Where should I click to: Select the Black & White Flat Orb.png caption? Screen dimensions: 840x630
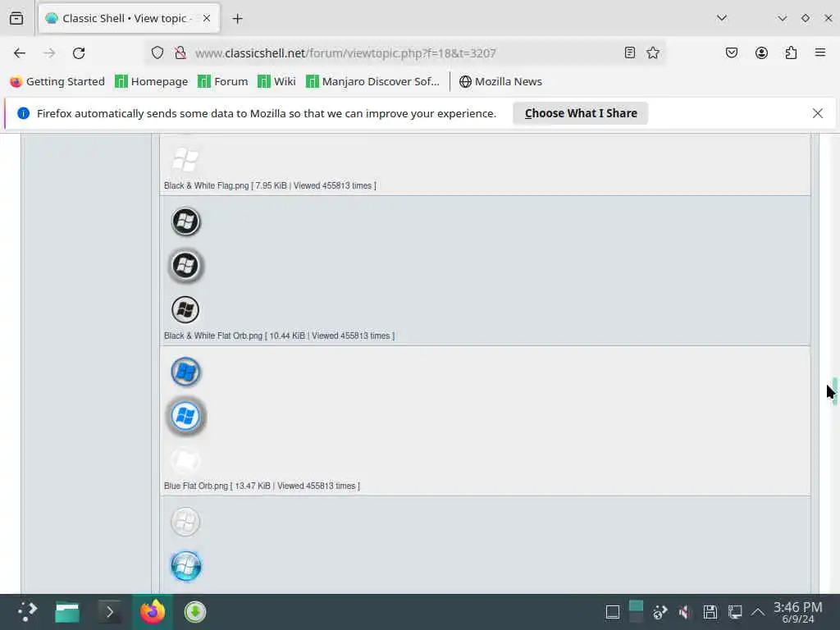point(279,336)
